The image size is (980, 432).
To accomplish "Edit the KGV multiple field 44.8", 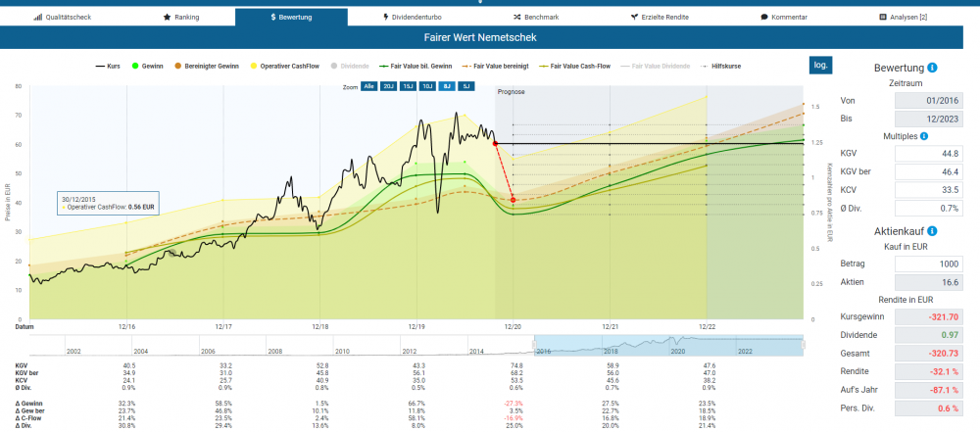I will [929, 154].
